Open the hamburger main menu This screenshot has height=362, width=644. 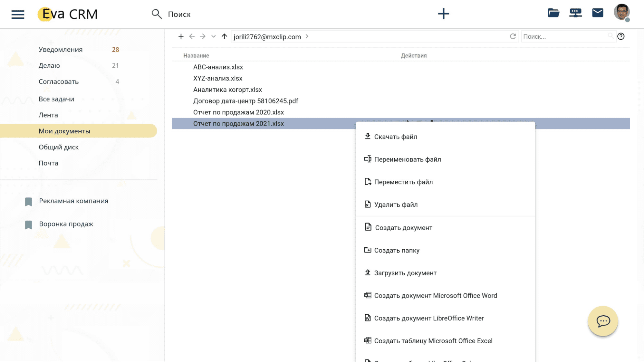tap(18, 14)
